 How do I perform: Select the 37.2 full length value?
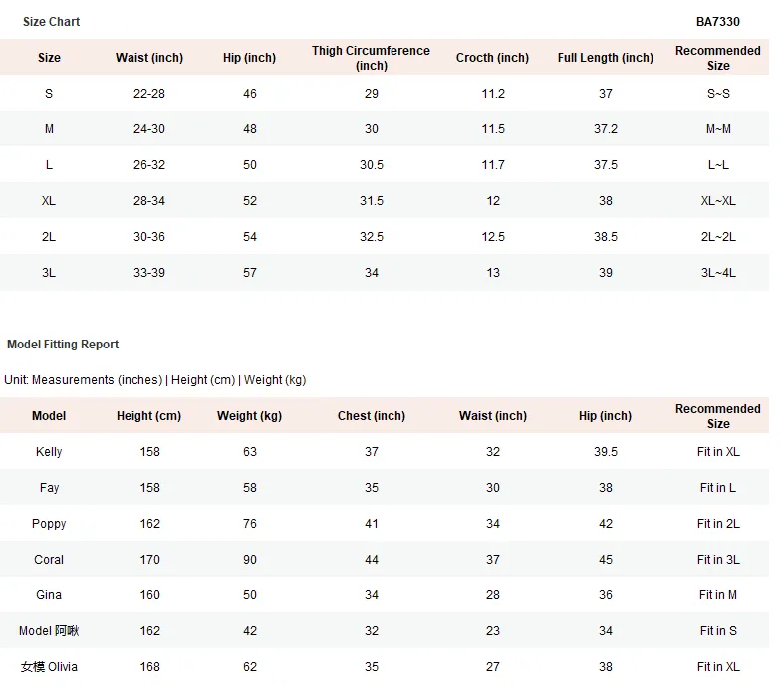click(606, 129)
